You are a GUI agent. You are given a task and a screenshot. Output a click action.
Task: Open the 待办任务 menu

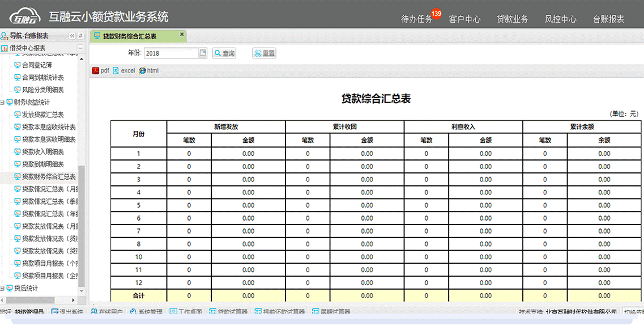(x=416, y=19)
